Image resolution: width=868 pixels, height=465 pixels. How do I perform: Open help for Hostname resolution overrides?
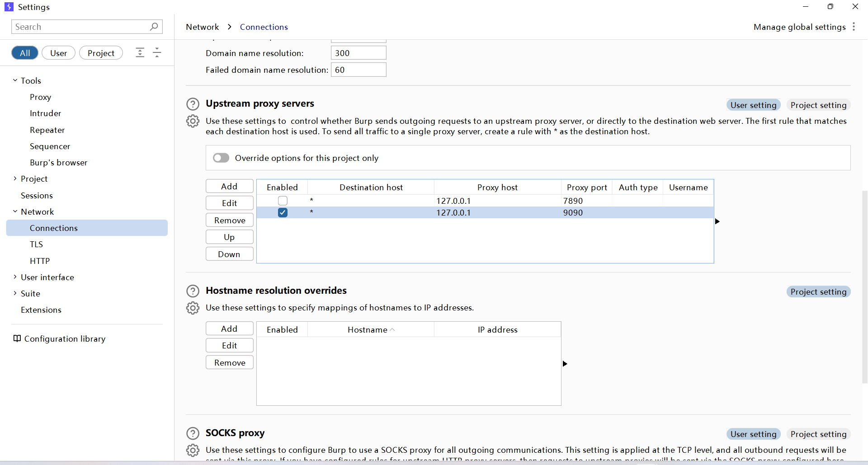193,291
